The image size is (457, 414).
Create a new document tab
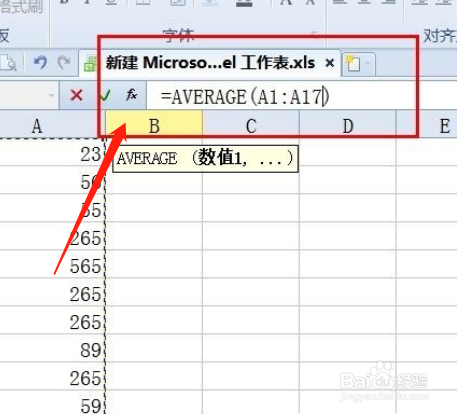(x=353, y=63)
